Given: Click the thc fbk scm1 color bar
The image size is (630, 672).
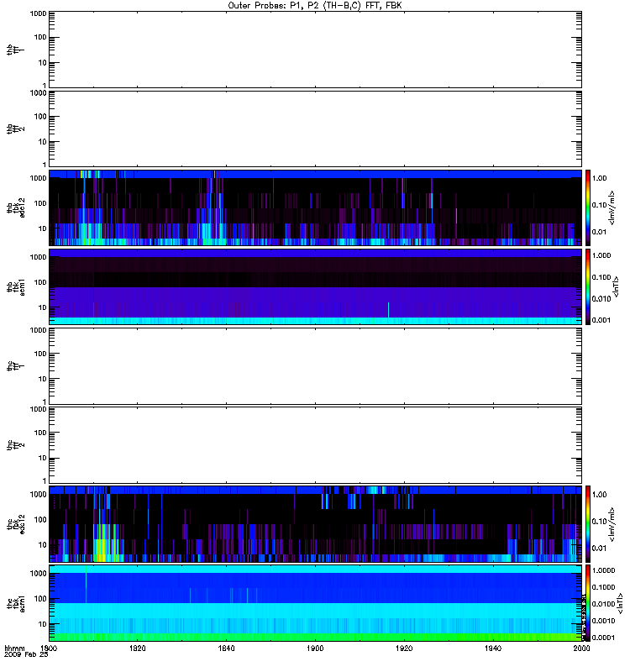Looking at the screenshot, I should [588, 603].
